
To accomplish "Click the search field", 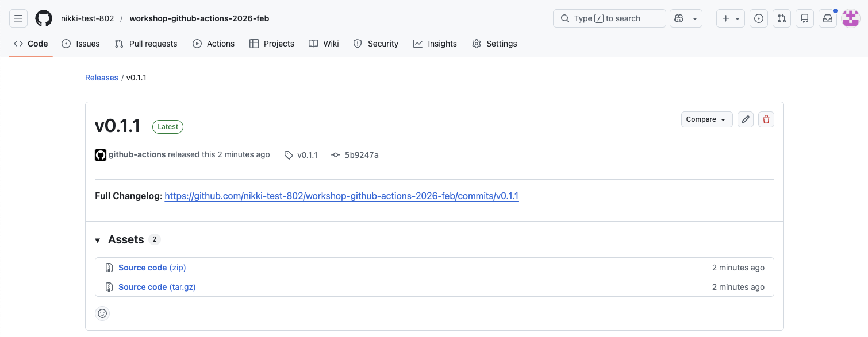I will tap(609, 18).
